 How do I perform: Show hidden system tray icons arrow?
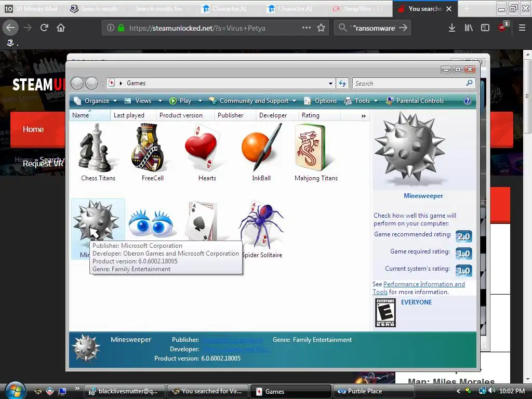458,391
